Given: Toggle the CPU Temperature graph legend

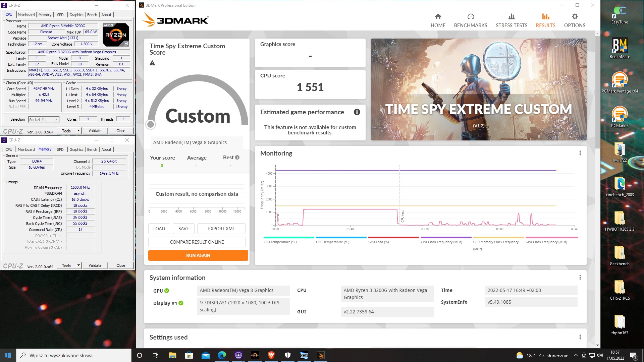Looking at the screenshot, I should [288, 240].
